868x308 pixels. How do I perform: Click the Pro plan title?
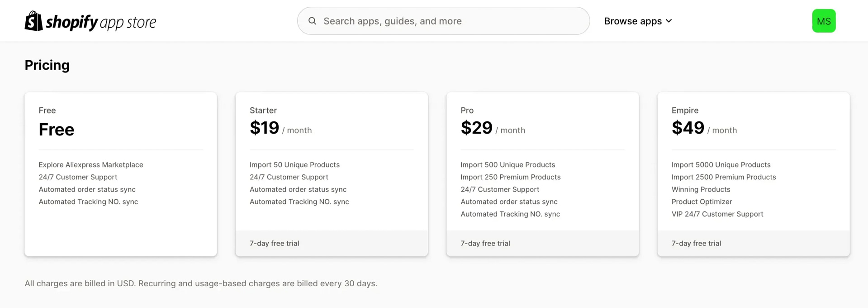pyautogui.click(x=467, y=110)
